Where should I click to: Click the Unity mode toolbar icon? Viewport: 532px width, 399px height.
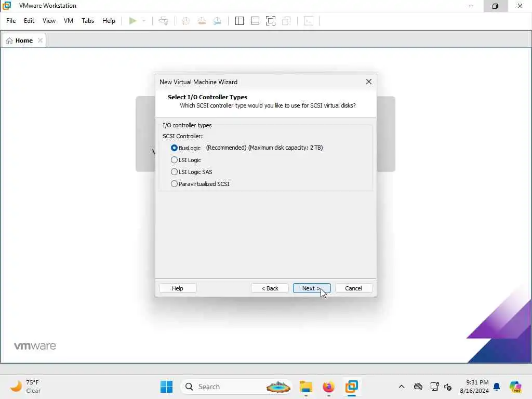[286, 21]
